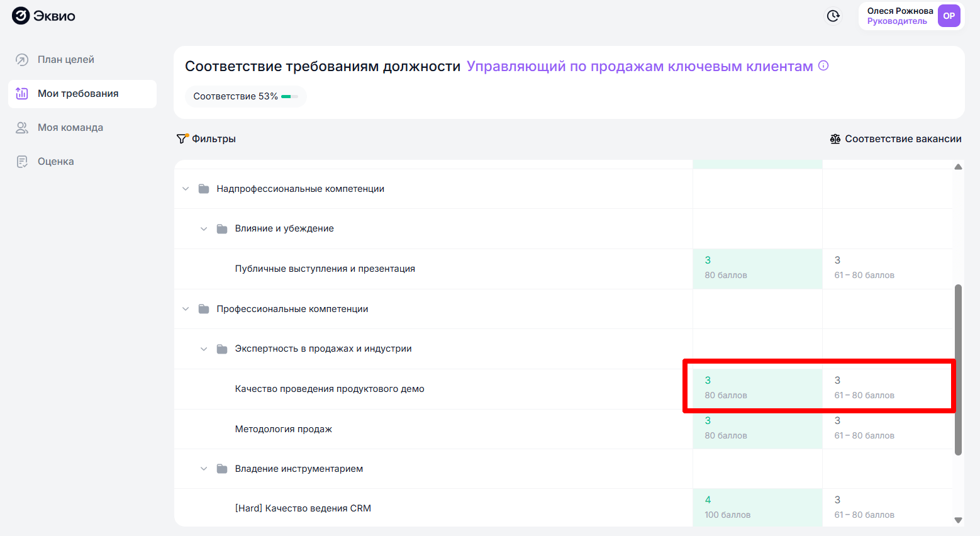Click the Руководитель role label
Screen dimensions: 980x536
(897, 21)
